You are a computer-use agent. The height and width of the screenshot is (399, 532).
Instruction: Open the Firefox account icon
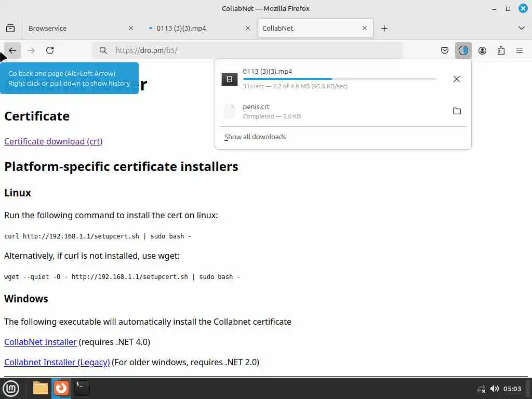click(x=482, y=50)
